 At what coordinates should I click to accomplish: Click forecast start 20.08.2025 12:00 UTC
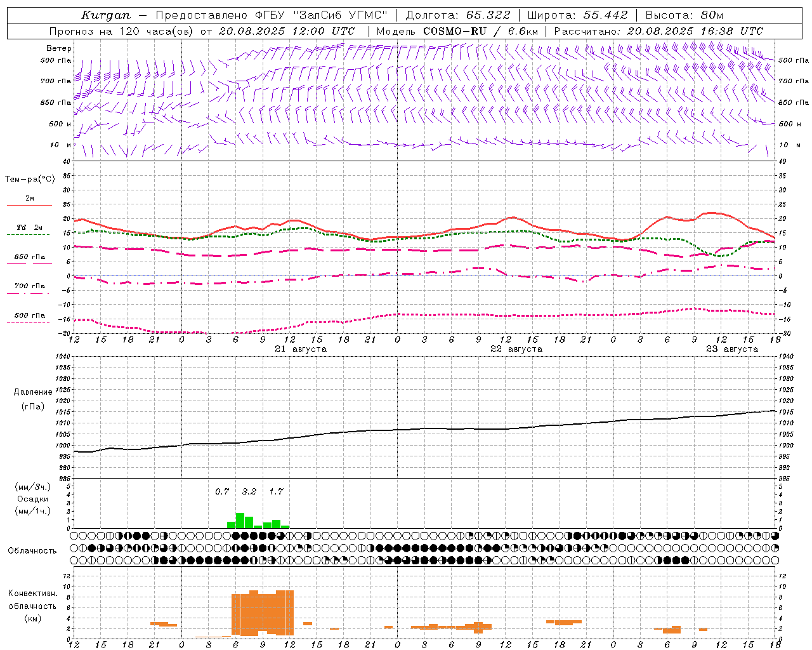coord(287,31)
